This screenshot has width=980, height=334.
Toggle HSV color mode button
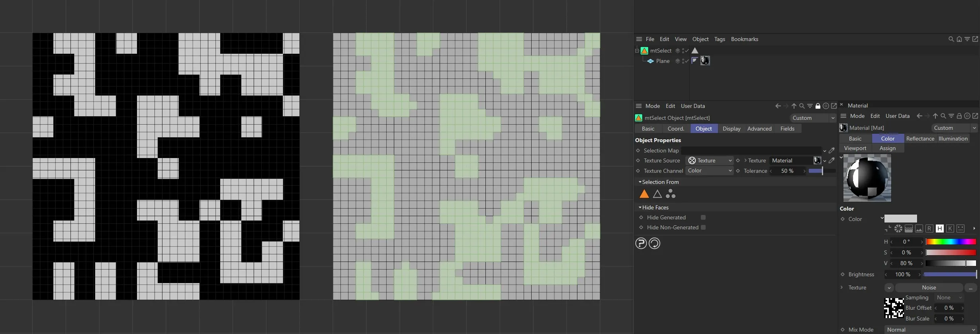point(940,229)
